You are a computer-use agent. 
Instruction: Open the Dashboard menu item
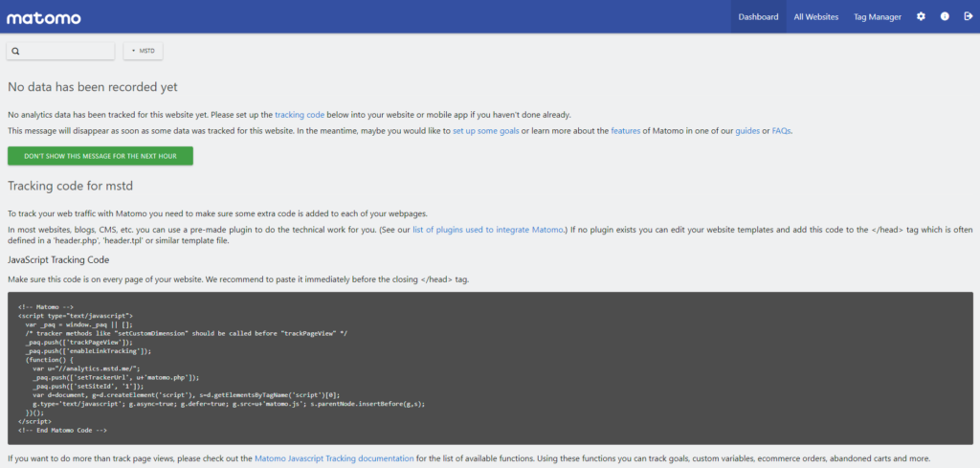click(758, 17)
